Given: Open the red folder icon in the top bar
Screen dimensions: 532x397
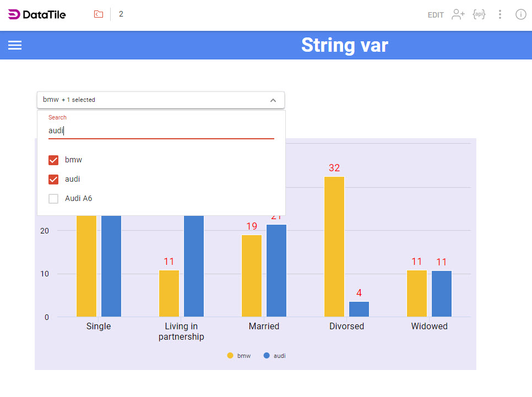Looking at the screenshot, I should [99, 14].
